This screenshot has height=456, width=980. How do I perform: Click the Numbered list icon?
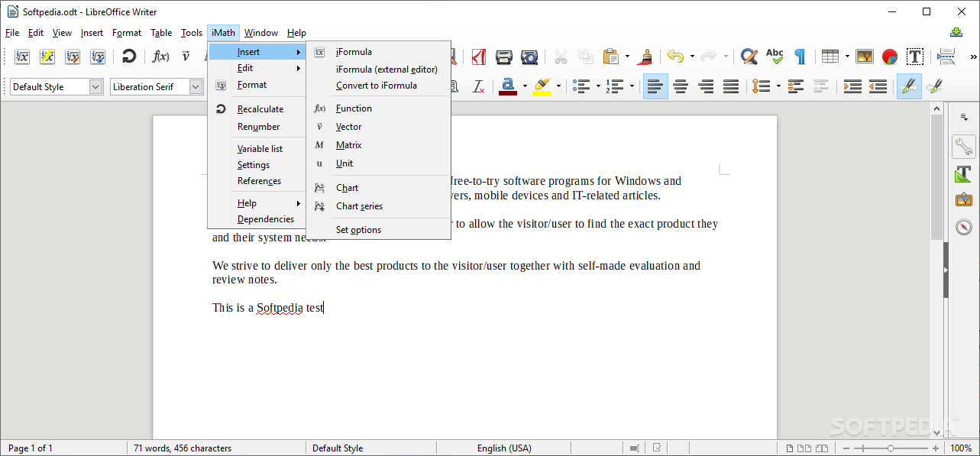(x=614, y=86)
